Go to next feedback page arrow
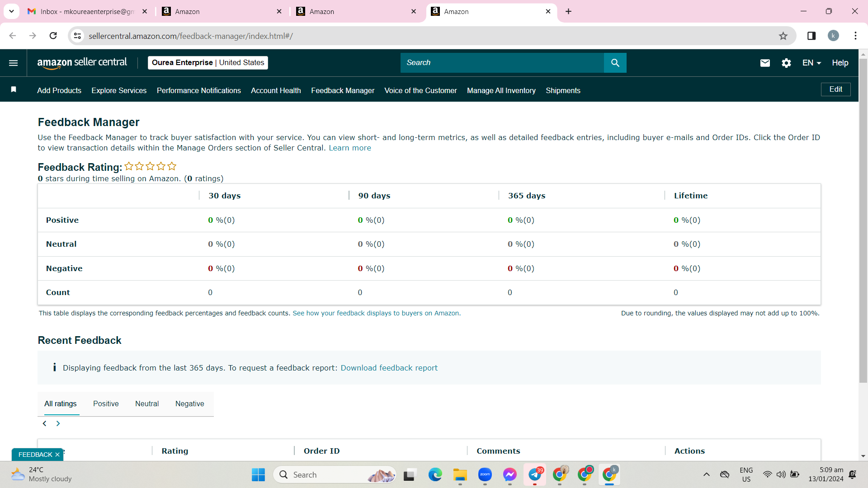 [58, 423]
